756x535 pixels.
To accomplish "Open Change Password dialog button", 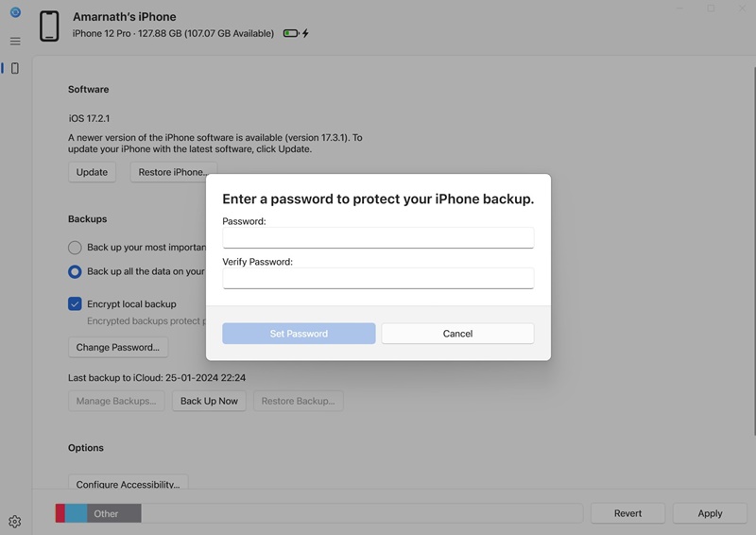I will coord(118,347).
